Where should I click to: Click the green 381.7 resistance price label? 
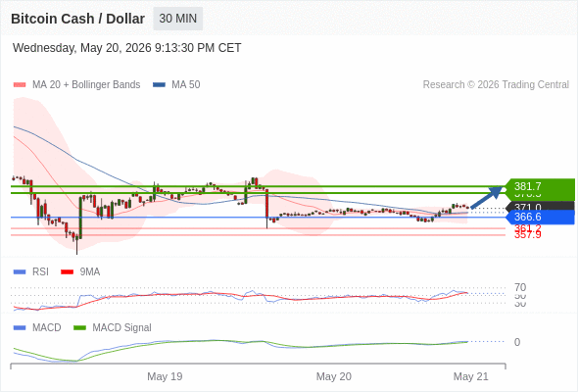coord(540,186)
